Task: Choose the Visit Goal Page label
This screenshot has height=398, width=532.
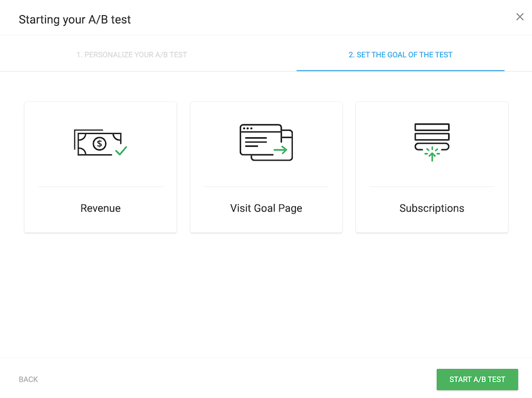Action: click(x=266, y=208)
